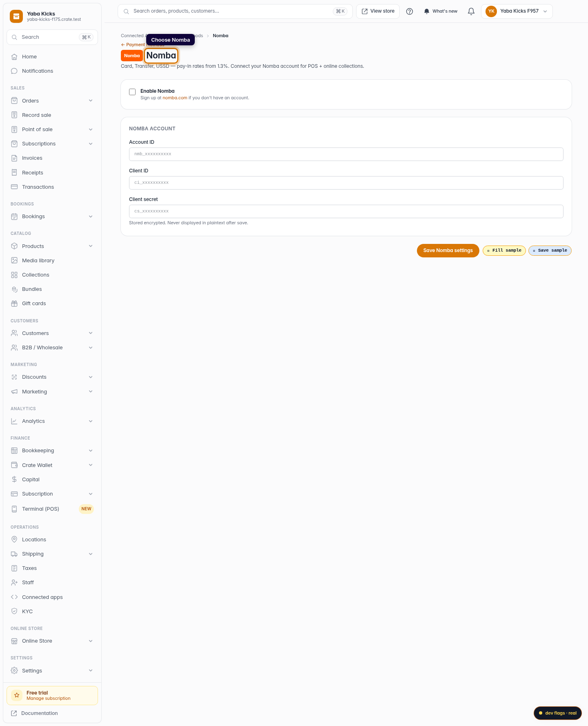Click What's new in the top bar
Image resolution: width=588 pixels, height=726 pixels.
pyautogui.click(x=441, y=11)
